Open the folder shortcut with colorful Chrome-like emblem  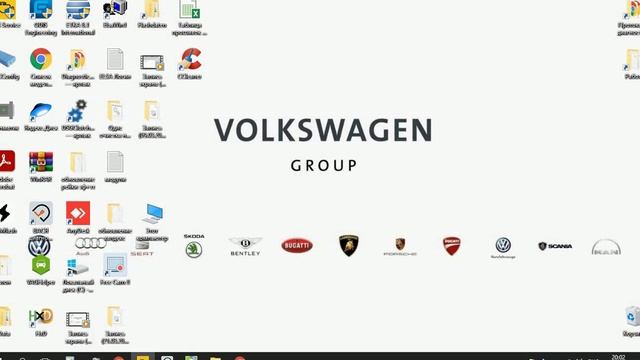click(77, 60)
